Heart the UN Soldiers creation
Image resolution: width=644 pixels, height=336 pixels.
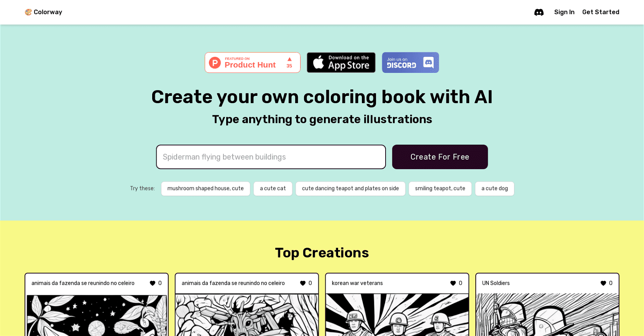pyautogui.click(x=603, y=283)
